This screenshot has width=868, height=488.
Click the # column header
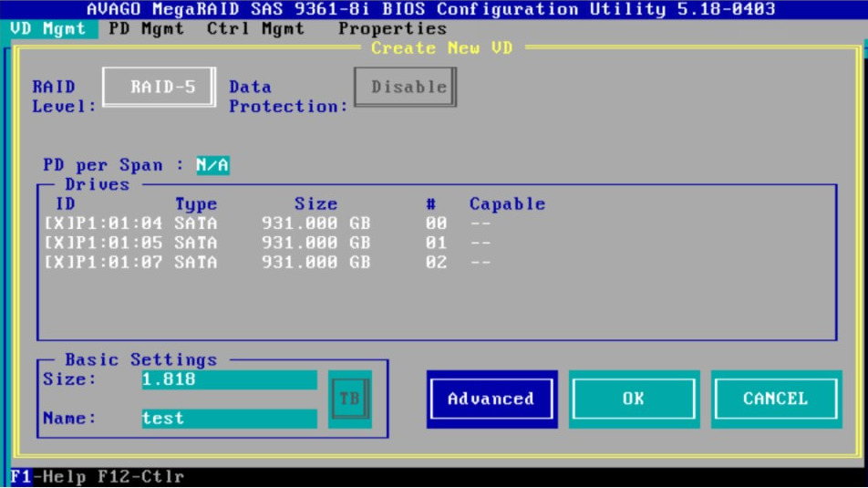pyautogui.click(x=430, y=203)
